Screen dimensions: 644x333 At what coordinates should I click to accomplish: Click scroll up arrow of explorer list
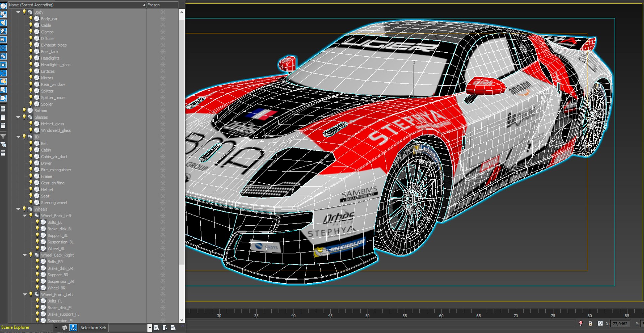pyautogui.click(x=182, y=12)
